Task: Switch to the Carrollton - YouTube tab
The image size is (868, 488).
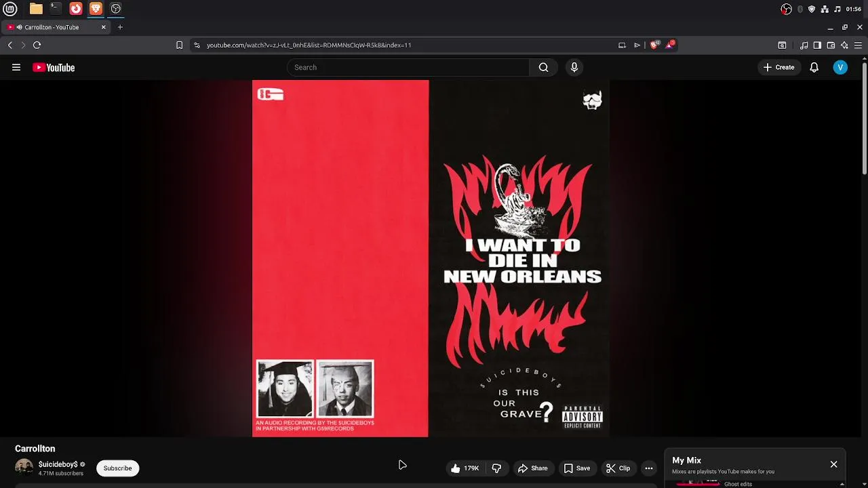Action: pyautogui.click(x=56, y=27)
